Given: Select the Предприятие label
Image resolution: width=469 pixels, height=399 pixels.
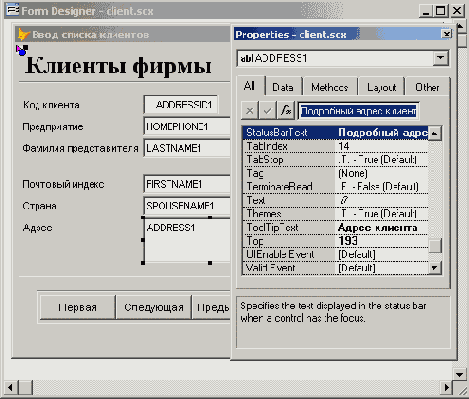Looking at the screenshot, I should (x=53, y=127).
